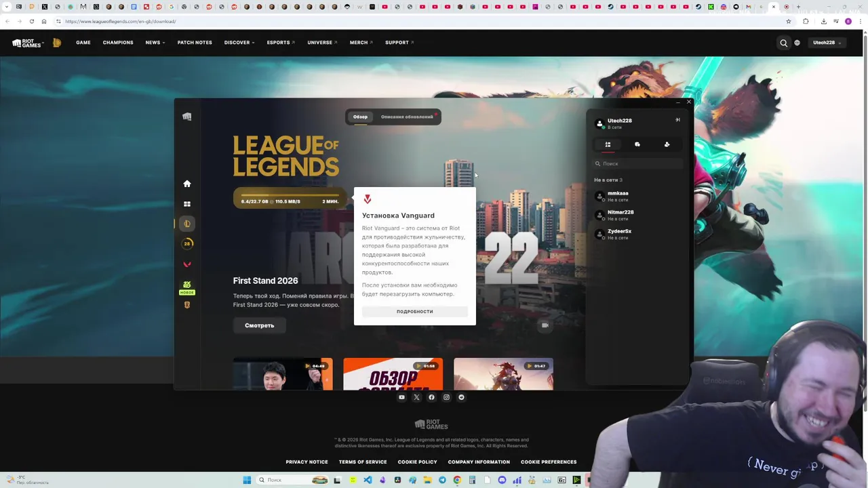The width and height of the screenshot is (868, 488).
Task: Select friend ZydeerSx in the list
Action: click(x=637, y=234)
